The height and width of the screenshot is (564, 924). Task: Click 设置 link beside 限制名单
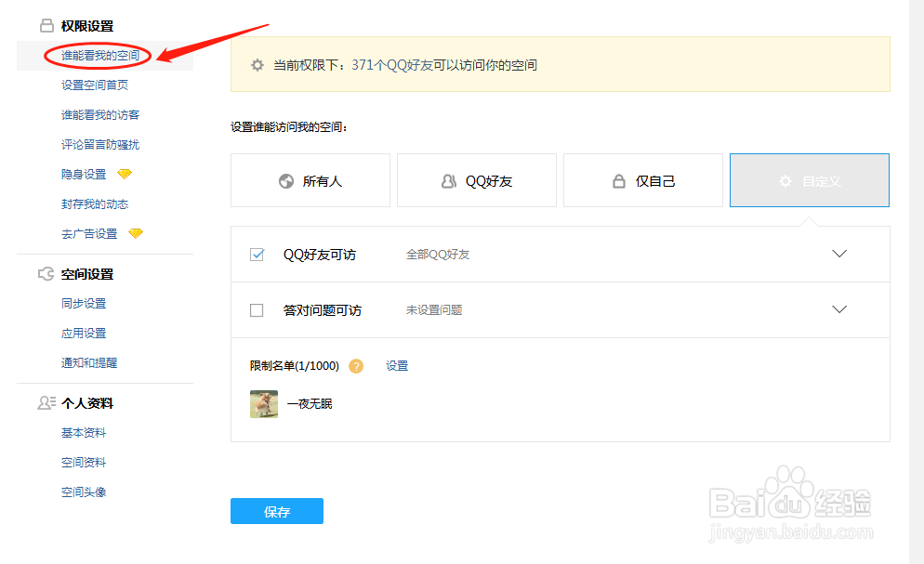coord(397,365)
